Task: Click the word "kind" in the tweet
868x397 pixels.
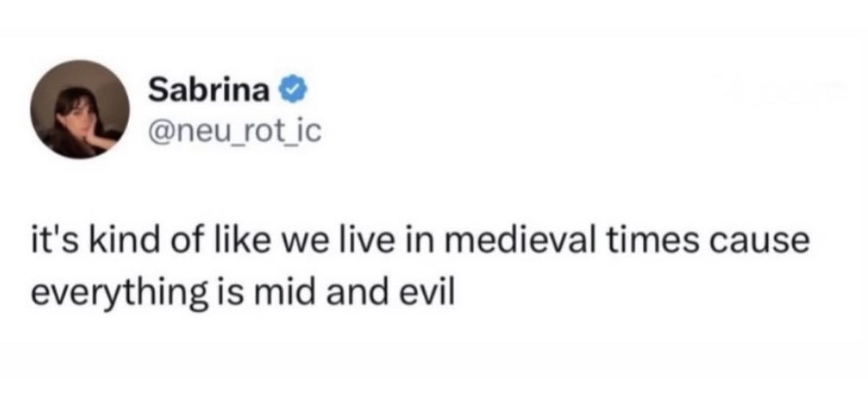Action: point(109,241)
